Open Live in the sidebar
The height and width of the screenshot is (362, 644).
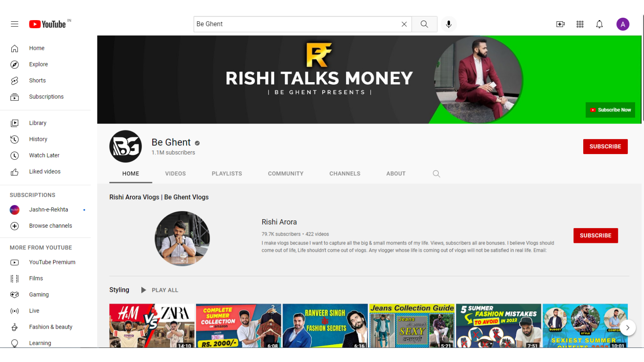point(45,311)
